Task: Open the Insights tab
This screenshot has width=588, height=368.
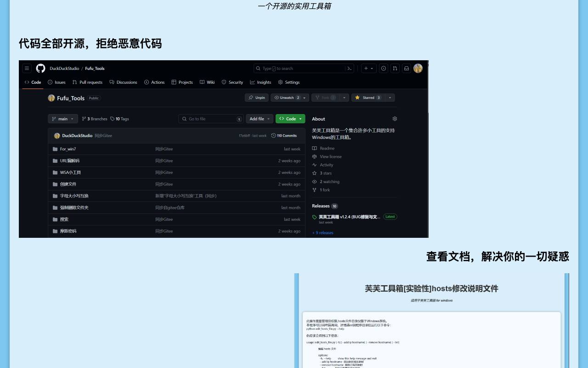Action: (260, 82)
